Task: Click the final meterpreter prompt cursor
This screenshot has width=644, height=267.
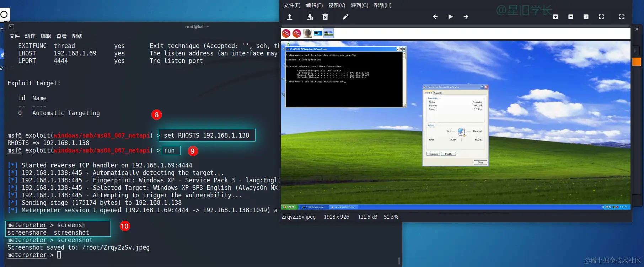Action: 59,255
